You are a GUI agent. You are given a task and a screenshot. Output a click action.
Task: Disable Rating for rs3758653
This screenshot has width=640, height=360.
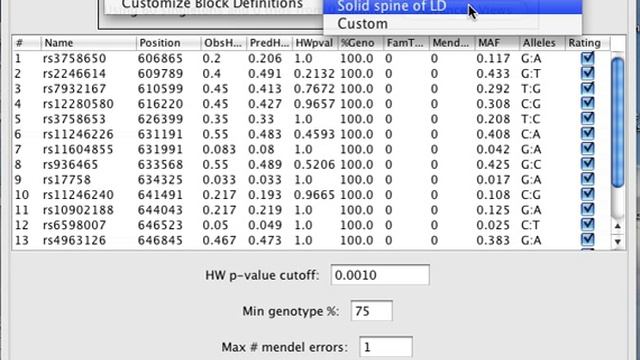click(x=588, y=119)
